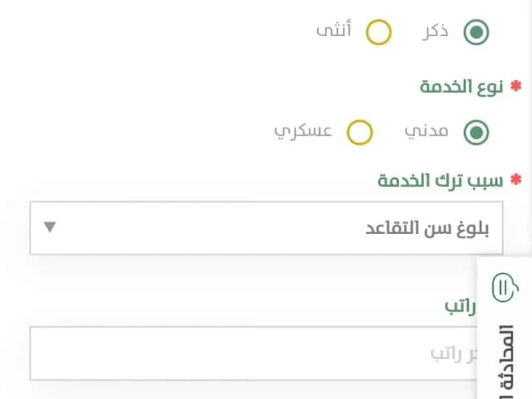Select the أنثى radio button
532x399 pixels.
[x=378, y=32]
